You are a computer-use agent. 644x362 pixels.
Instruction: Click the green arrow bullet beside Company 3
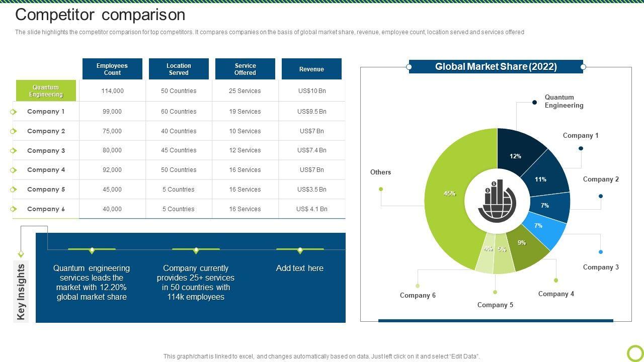13,151
